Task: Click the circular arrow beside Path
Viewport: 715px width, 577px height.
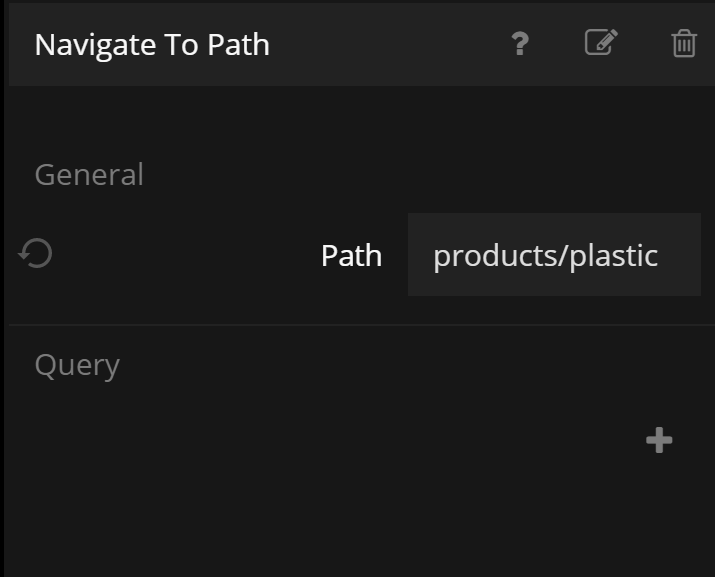Action: pos(36,254)
